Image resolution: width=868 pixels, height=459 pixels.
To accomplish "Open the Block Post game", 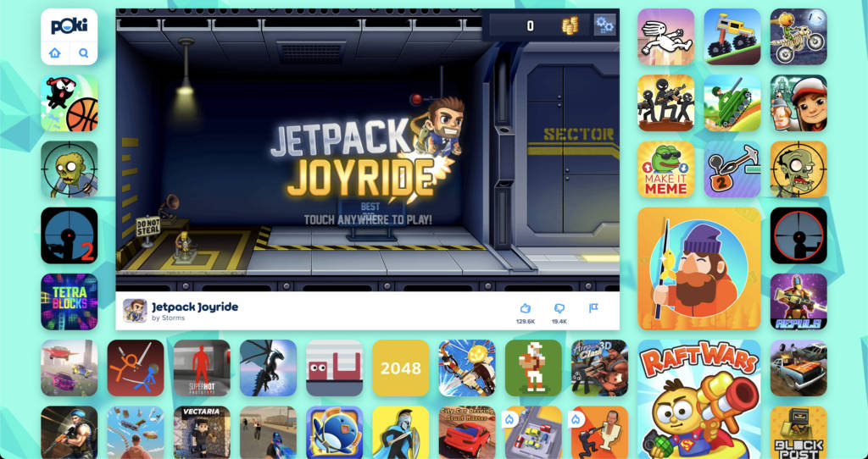I will point(798,433).
